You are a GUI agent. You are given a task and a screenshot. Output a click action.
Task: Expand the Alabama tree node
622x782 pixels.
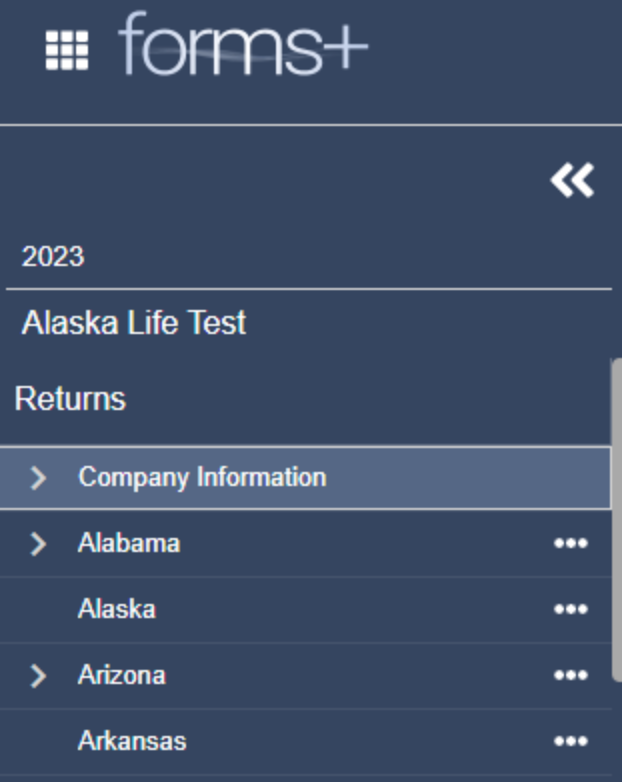coord(39,544)
